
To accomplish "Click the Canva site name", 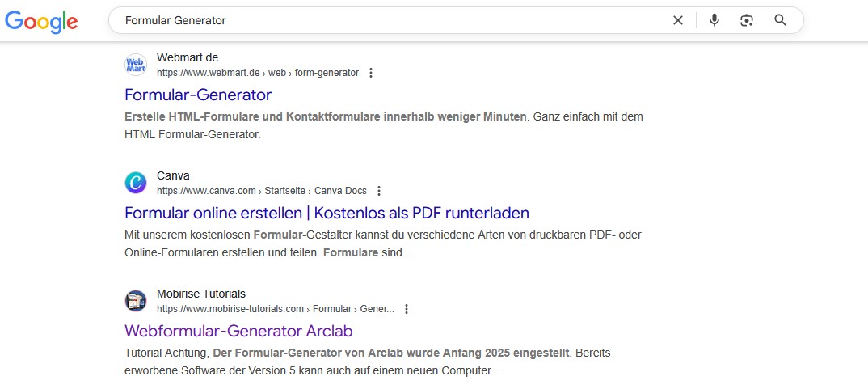I will [x=173, y=175].
